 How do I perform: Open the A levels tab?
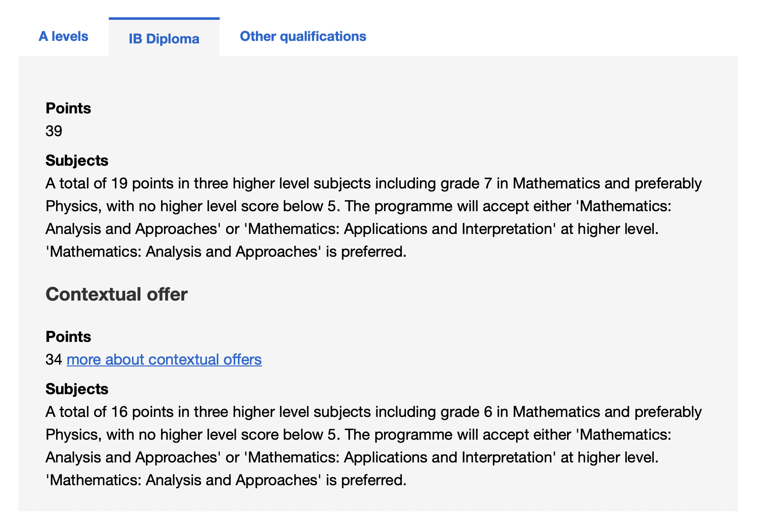click(63, 36)
